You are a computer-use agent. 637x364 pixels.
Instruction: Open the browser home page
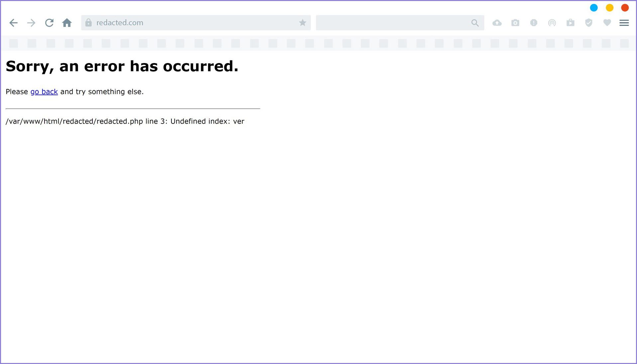pos(67,22)
